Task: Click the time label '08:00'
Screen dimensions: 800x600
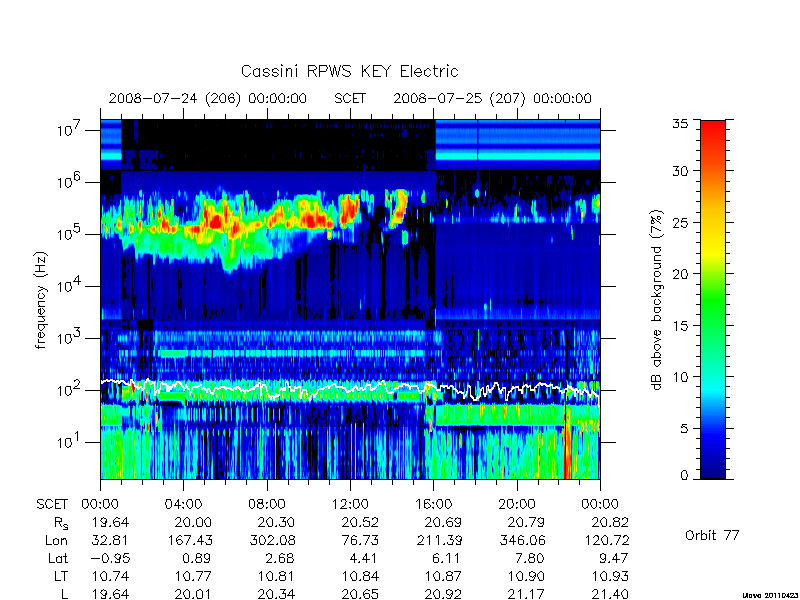Action: 267,504
